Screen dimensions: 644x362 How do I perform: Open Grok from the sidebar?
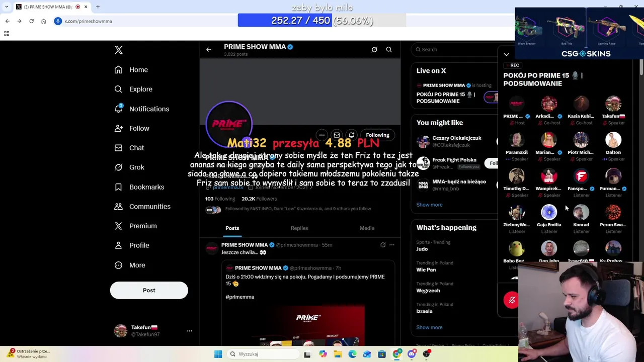pyautogui.click(x=129, y=167)
